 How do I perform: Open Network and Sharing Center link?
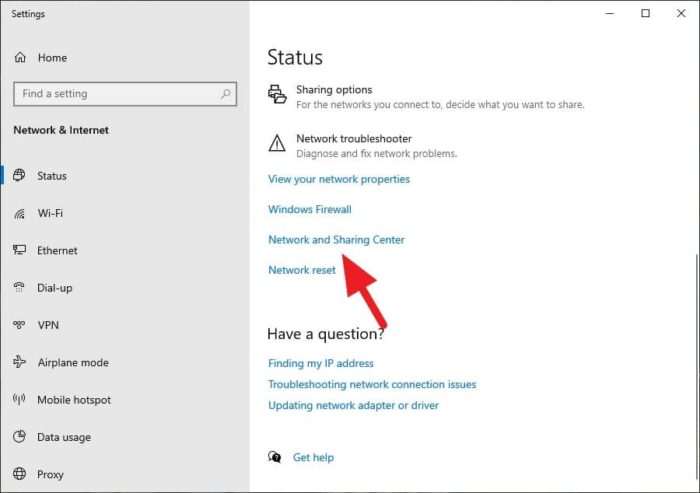coord(336,239)
